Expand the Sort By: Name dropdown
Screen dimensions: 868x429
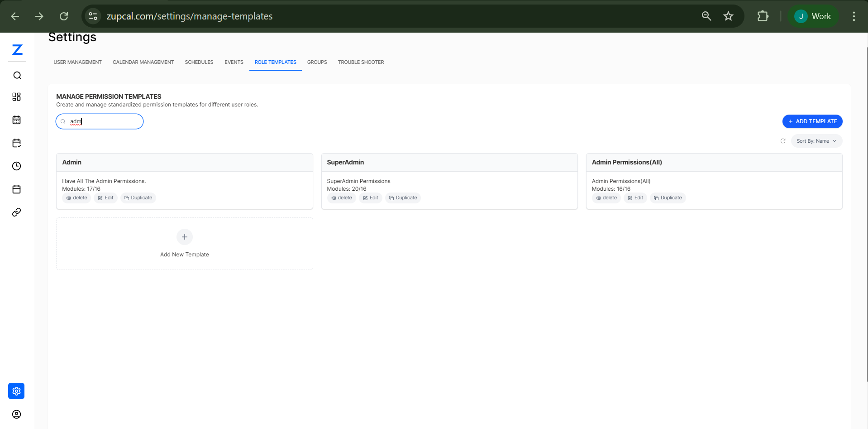pyautogui.click(x=816, y=141)
